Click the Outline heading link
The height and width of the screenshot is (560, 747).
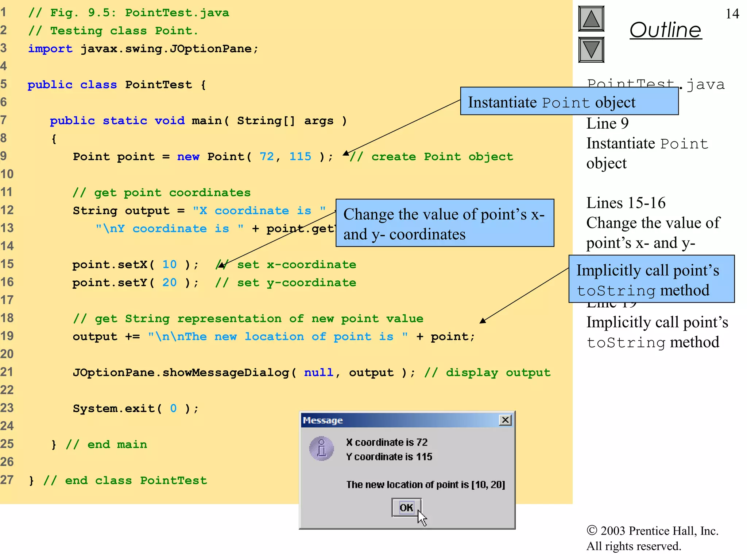point(665,30)
